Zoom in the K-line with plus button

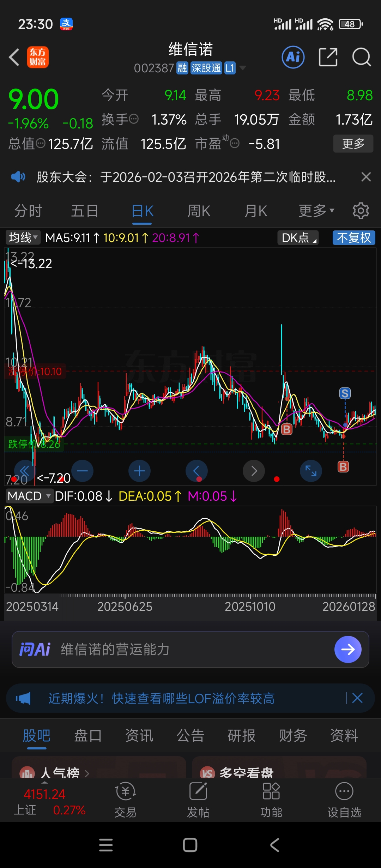(x=139, y=471)
